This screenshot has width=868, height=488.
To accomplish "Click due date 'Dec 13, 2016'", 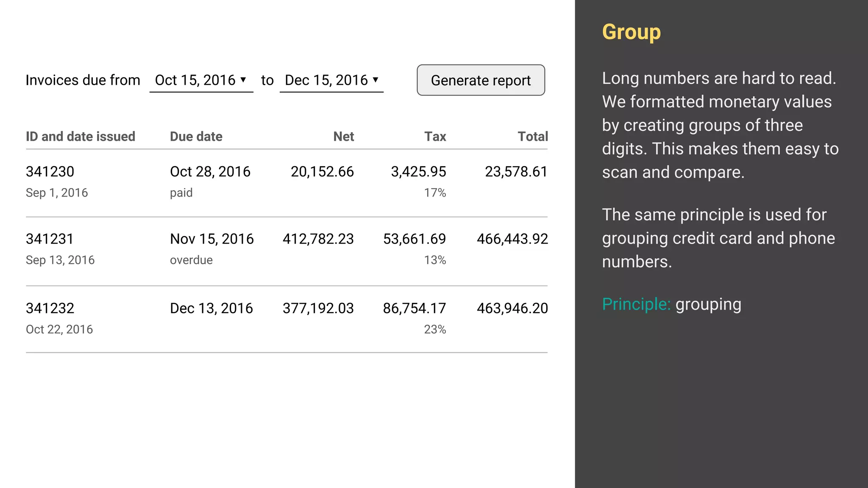I will pyautogui.click(x=211, y=308).
